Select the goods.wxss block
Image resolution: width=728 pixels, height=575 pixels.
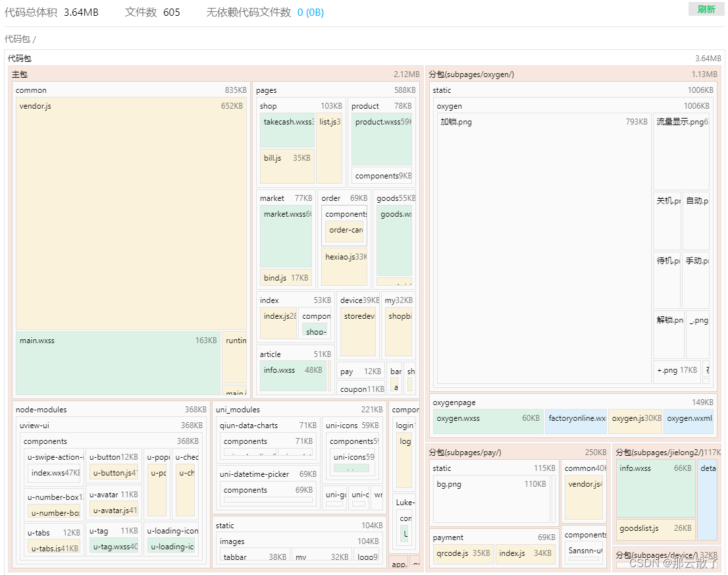394,240
